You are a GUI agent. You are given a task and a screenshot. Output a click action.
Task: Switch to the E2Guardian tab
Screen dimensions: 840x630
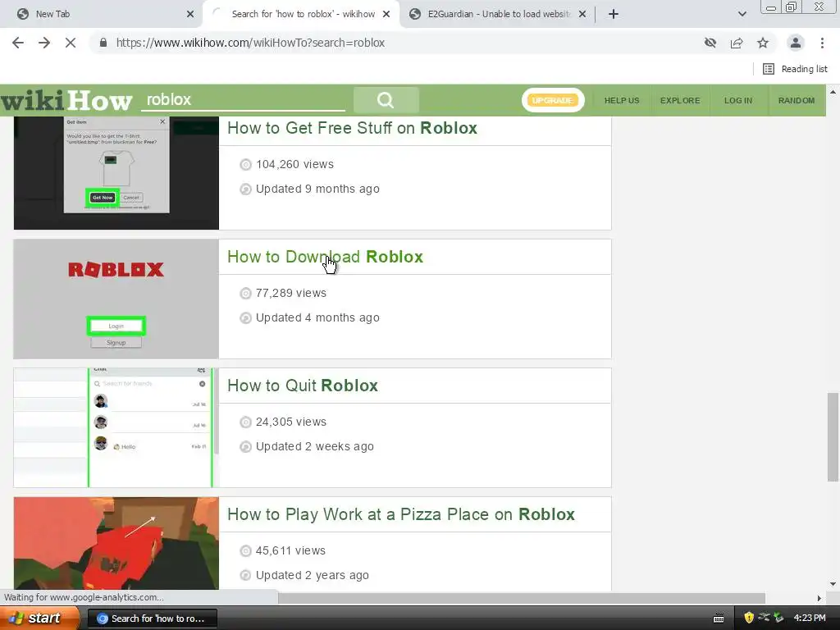coord(498,14)
